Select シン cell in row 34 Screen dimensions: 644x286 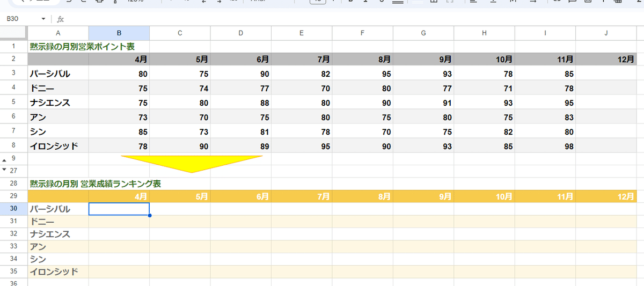tap(58, 259)
